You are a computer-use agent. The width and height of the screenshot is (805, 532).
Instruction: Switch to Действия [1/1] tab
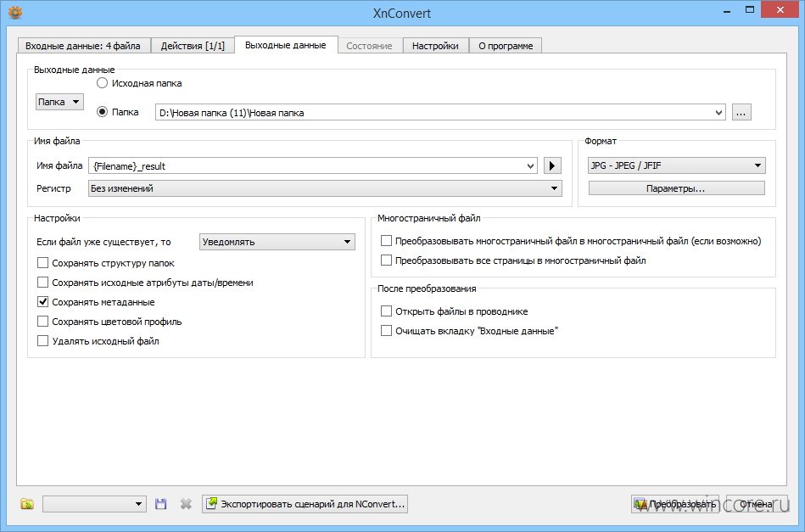193,46
